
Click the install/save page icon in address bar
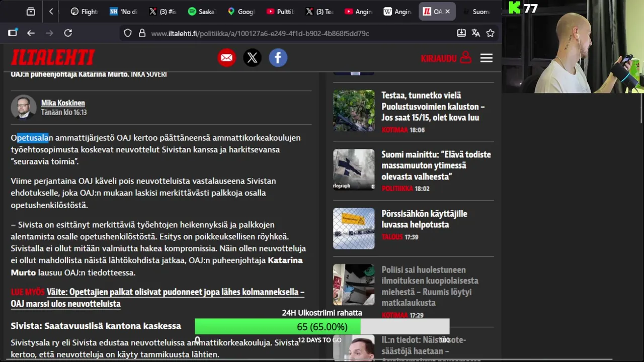click(461, 33)
